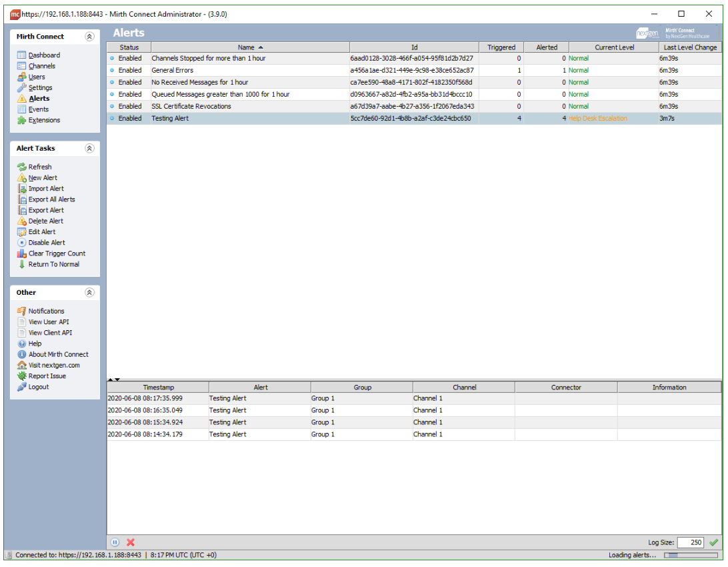Open Notifications
This screenshot has width=728, height=567.
pyautogui.click(x=41, y=311)
